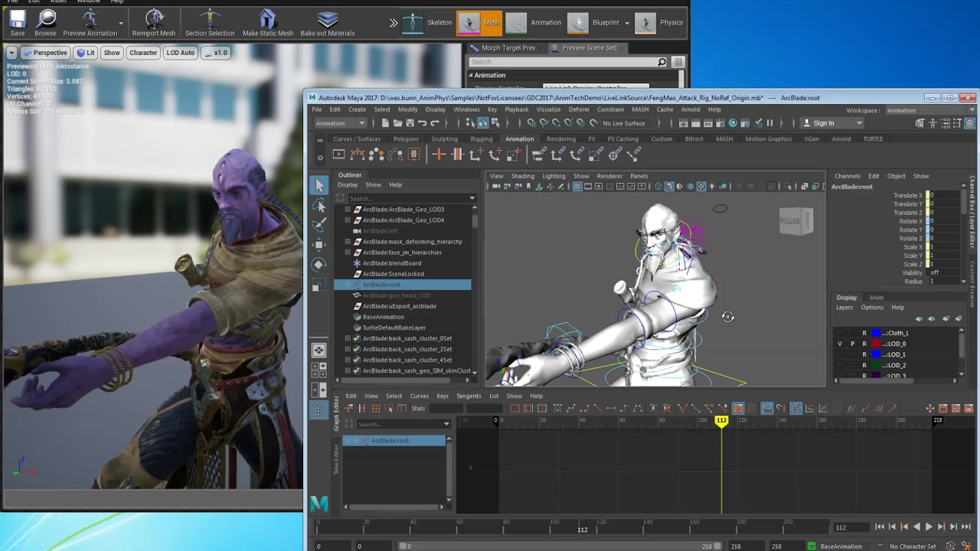Collapse the Animation section in Unreal panel
Viewport: 980px width, 551px height.
(472, 75)
